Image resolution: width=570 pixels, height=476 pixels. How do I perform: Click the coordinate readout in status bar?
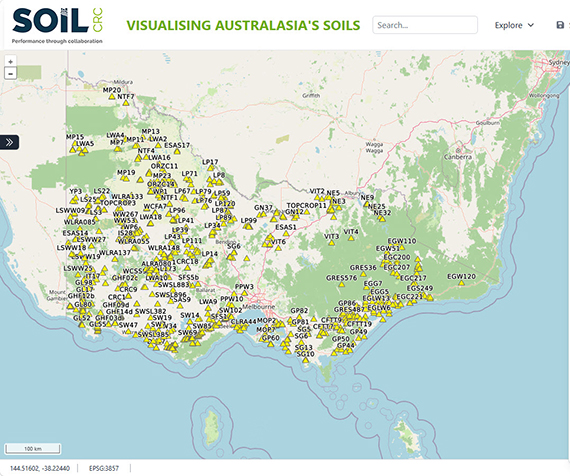pos(40,468)
